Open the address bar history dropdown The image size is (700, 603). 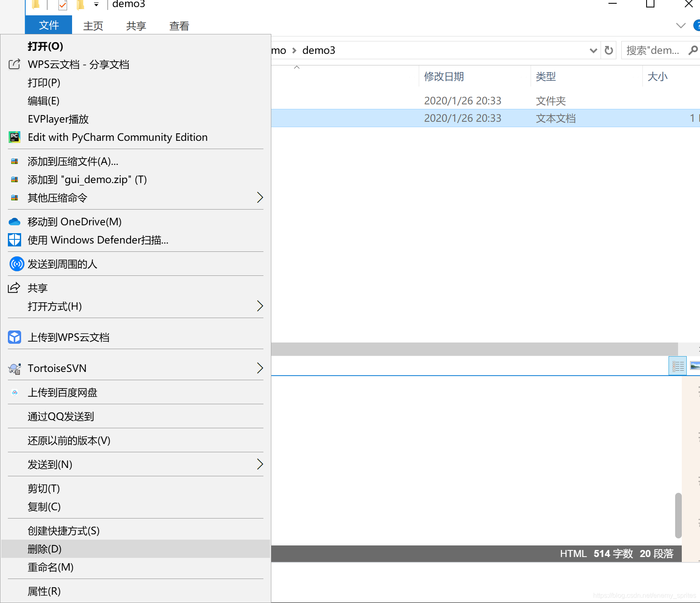593,51
